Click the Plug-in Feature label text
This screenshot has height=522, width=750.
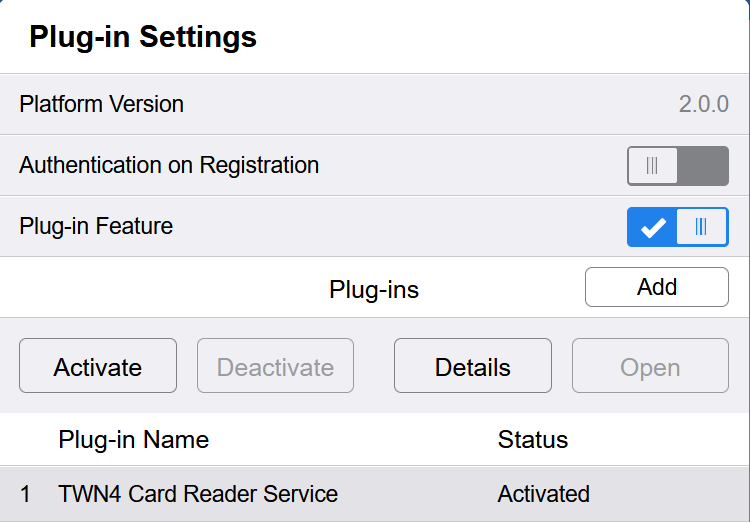[96, 226]
